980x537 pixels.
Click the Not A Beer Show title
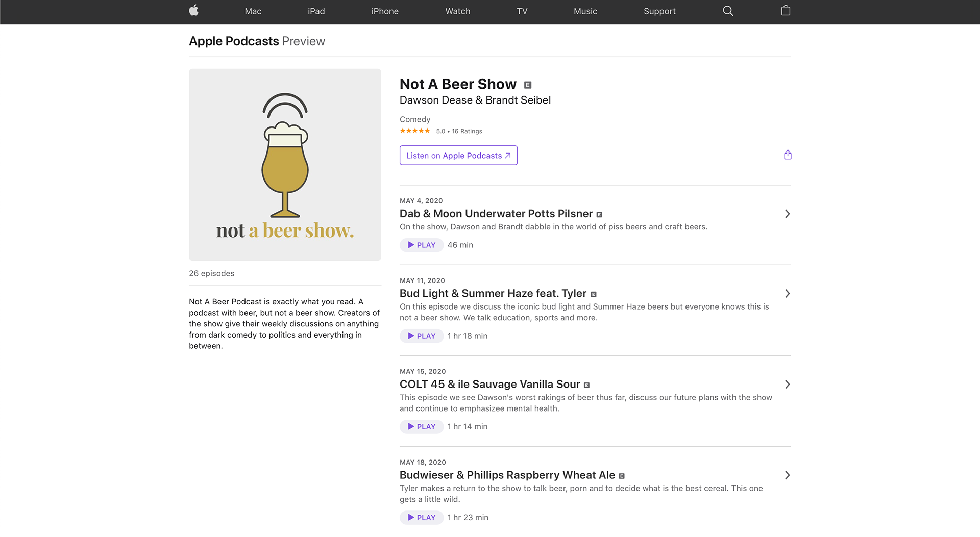tap(458, 84)
